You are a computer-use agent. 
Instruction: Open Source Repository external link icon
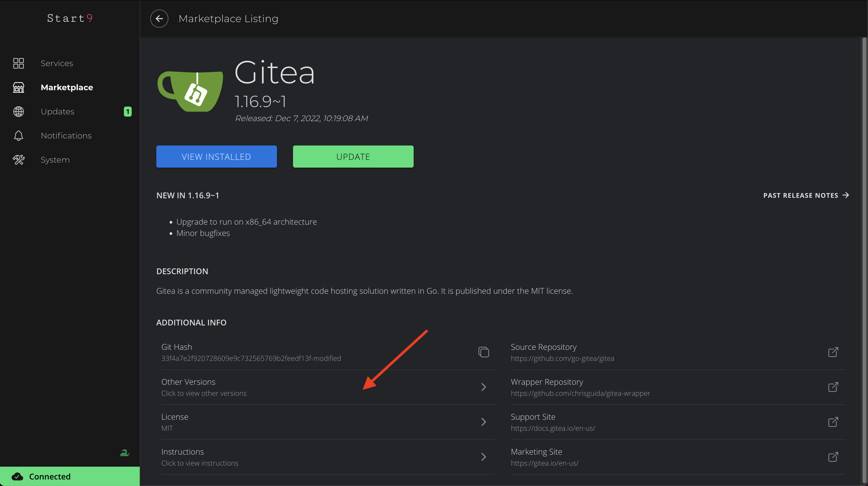(833, 352)
